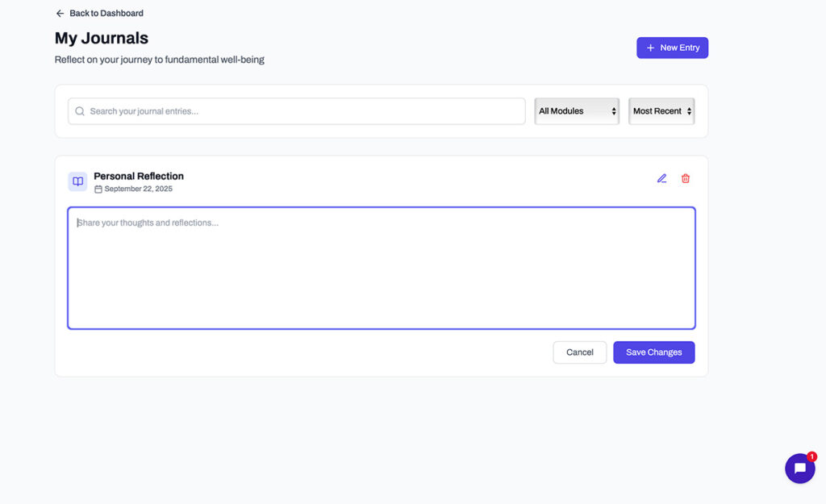Click the red notification badge on chat
Viewport: 826px width, 504px height.
811,456
